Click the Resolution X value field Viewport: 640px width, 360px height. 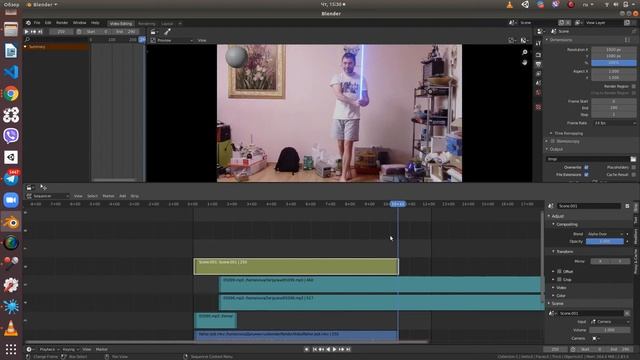[x=613, y=50]
